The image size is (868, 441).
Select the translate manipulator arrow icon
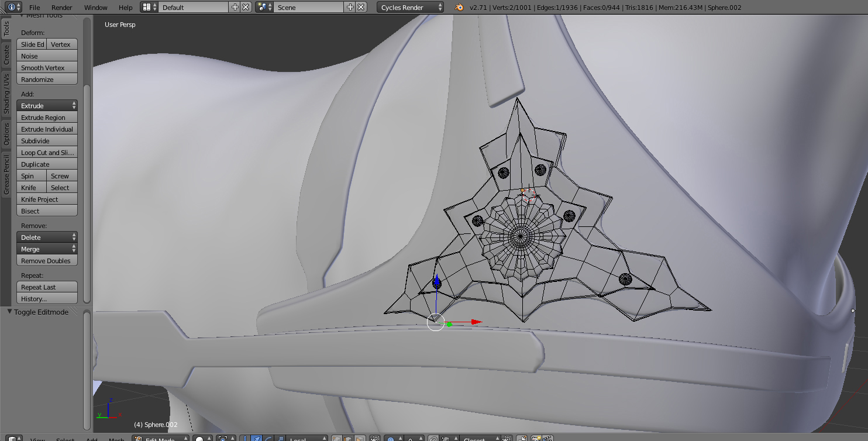point(257,438)
